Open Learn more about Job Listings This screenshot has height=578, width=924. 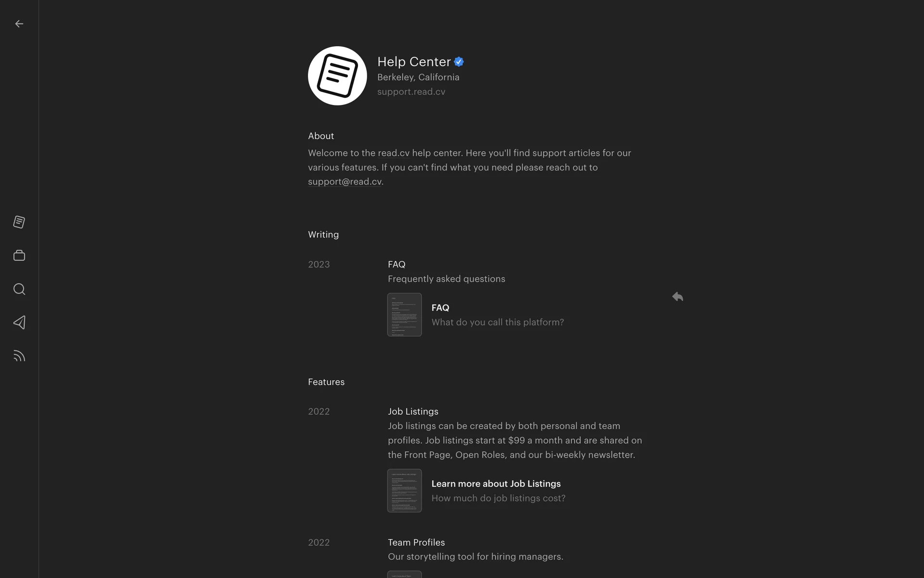coord(496,484)
